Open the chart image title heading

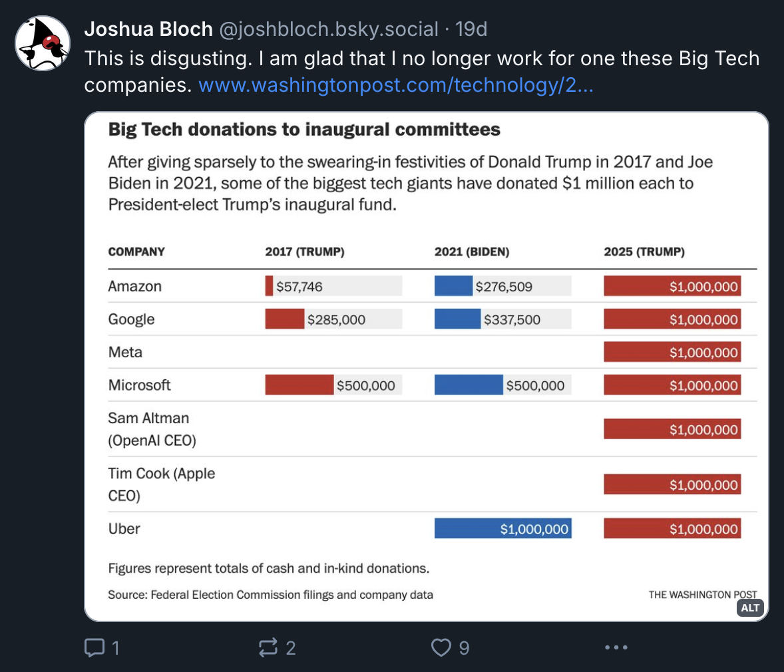coord(304,130)
